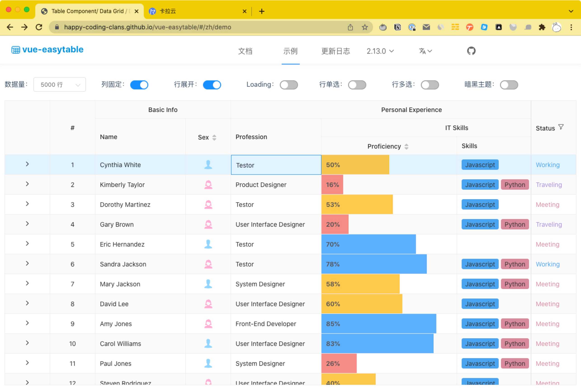Expand Gary Brown's row details

click(x=27, y=224)
